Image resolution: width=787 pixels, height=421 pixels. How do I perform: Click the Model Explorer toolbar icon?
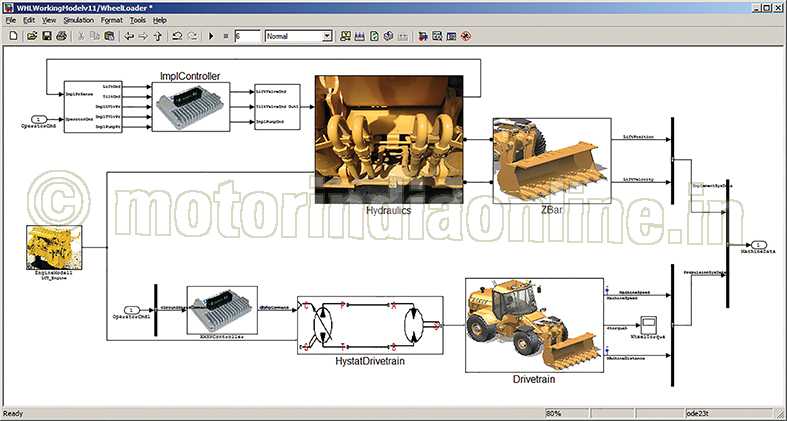(388, 36)
